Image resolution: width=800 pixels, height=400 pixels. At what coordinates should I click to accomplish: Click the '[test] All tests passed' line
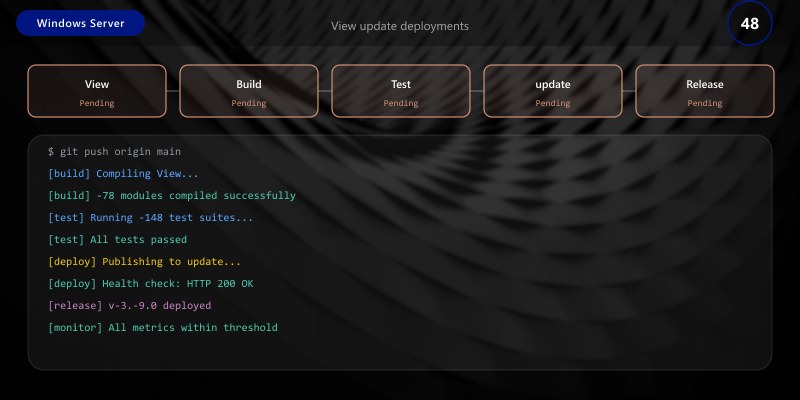(x=117, y=239)
